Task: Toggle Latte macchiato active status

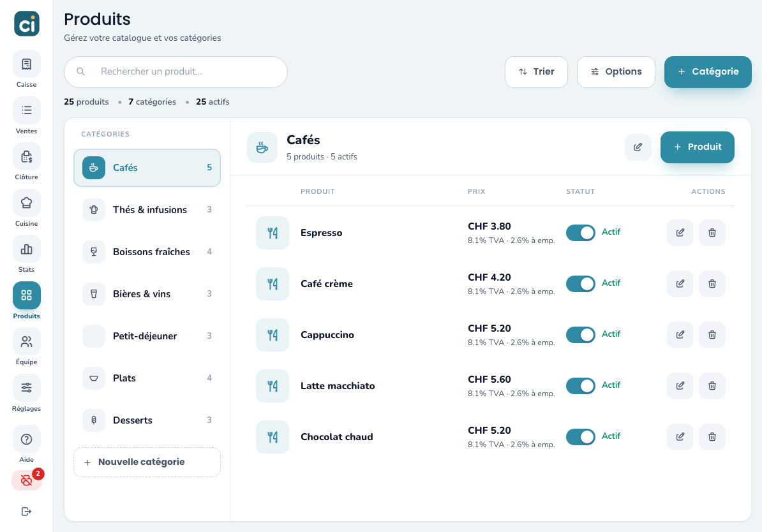Action: (x=581, y=386)
